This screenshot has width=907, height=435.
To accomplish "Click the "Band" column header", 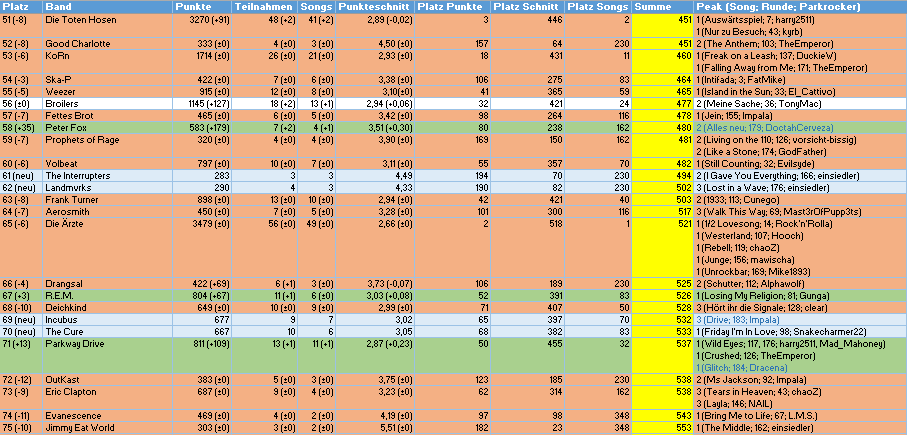I will pyautogui.click(x=56, y=6).
